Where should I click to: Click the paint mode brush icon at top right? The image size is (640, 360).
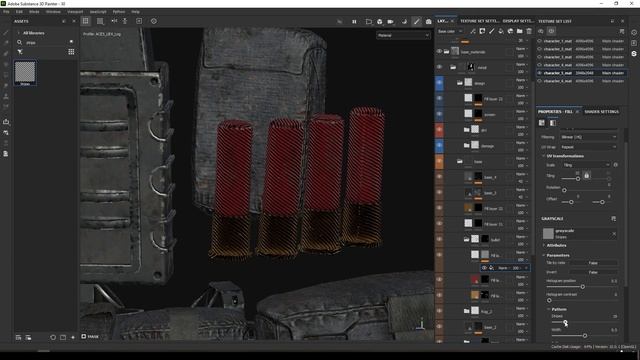[416, 22]
